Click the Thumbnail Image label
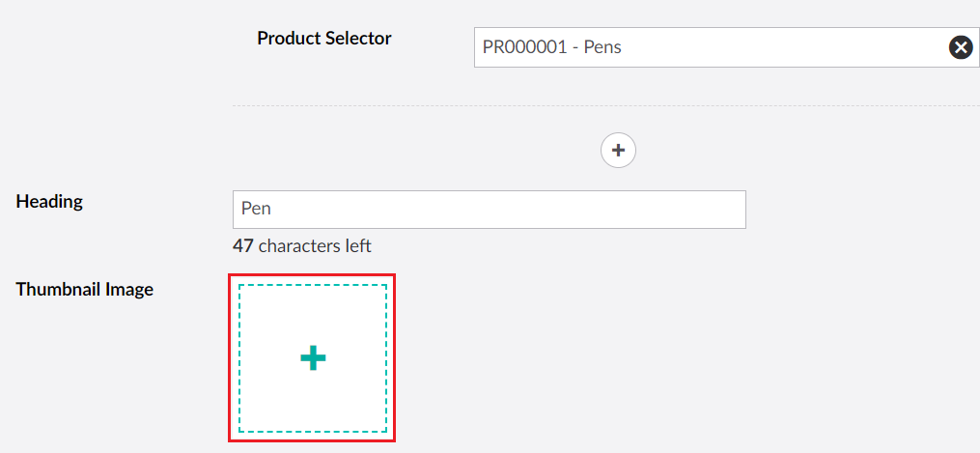980x453 pixels. [85, 289]
